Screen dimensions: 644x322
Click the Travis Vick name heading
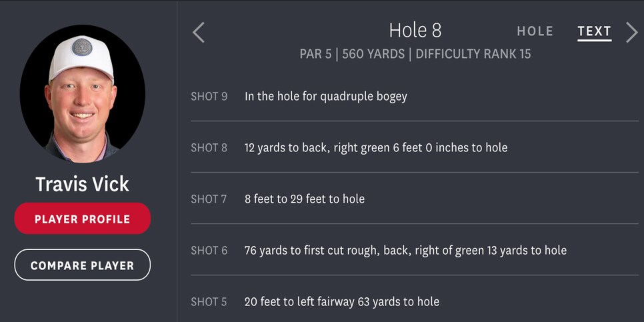pos(83,185)
